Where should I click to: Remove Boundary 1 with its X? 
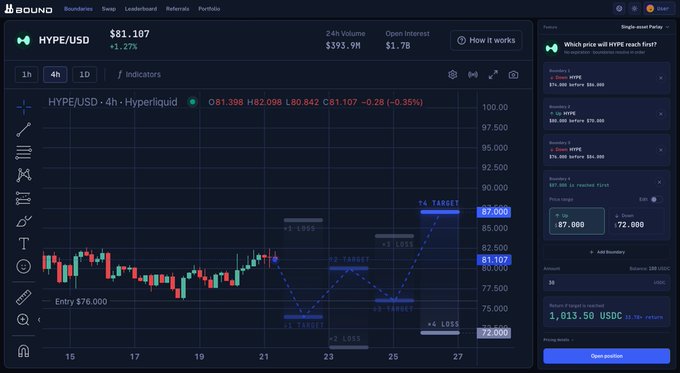660,78
